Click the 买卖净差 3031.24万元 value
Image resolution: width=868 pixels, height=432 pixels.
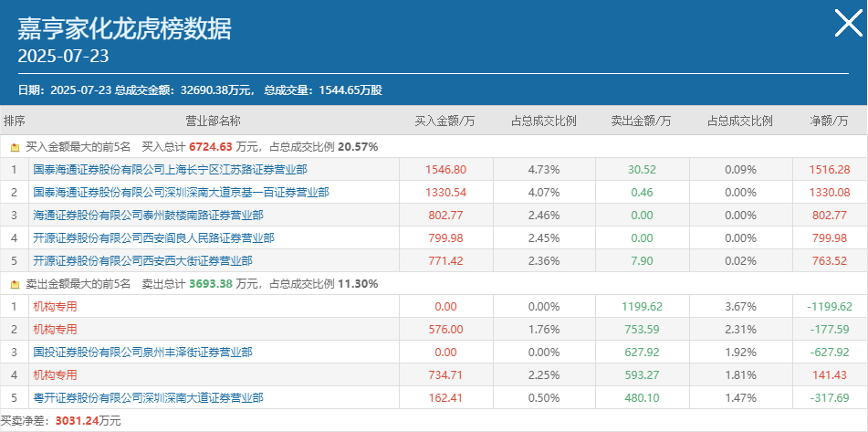pos(88,421)
